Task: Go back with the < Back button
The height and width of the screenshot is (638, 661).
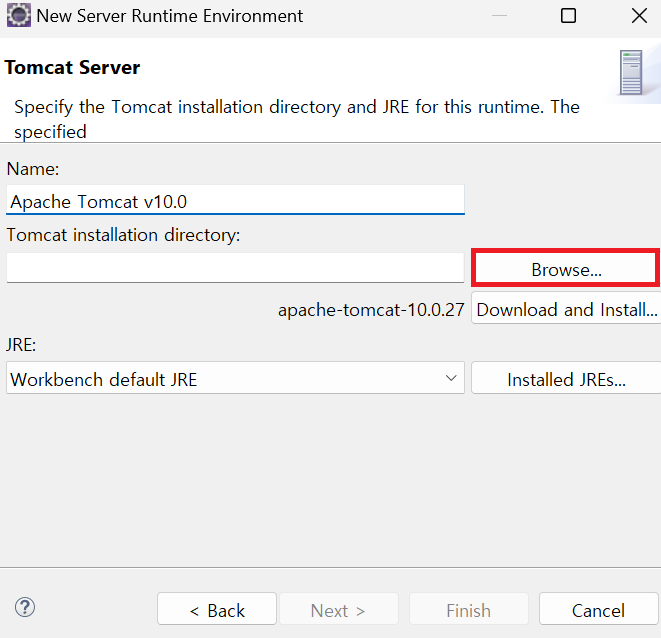Action: 217,609
